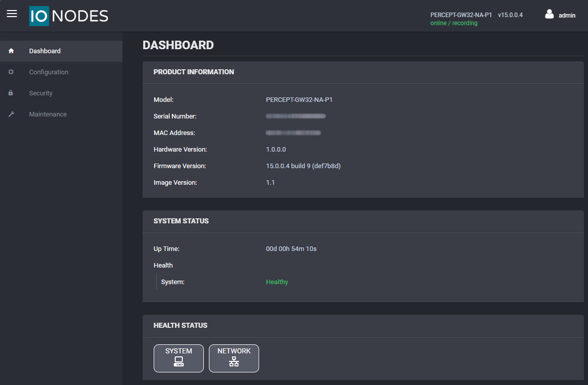Click the blurred Serial Number value

click(x=296, y=116)
